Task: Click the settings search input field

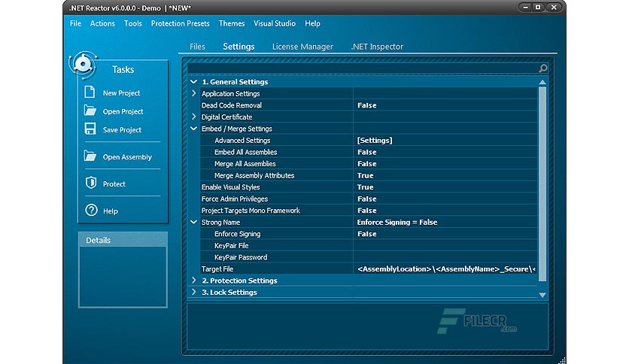Action: [362, 68]
